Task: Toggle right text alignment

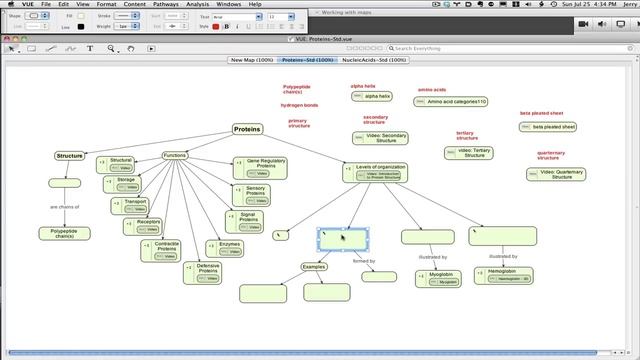Action: click(302, 27)
